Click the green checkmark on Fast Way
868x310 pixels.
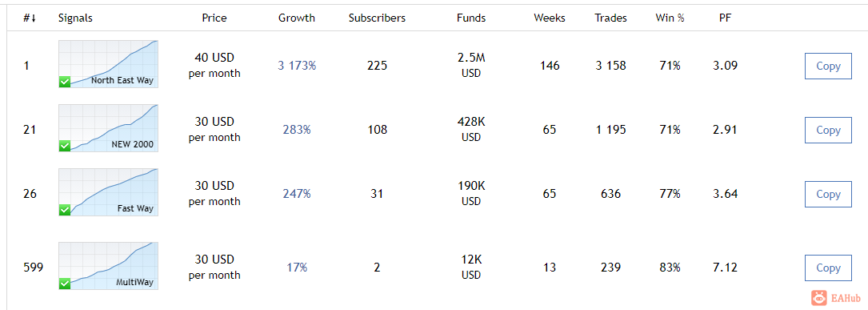coord(65,210)
